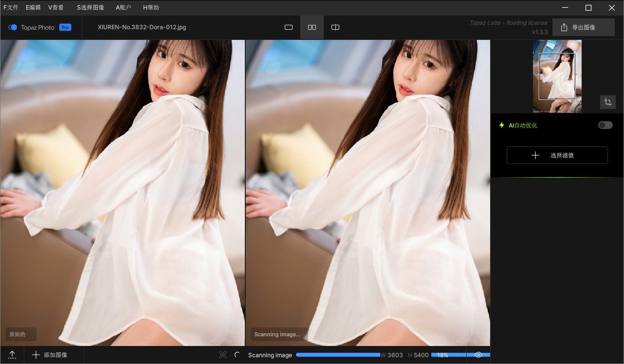The width and height of the screenshot is (624, 364).
Task: Enable the AI自动优化 switch
Action: coord(605,125)
